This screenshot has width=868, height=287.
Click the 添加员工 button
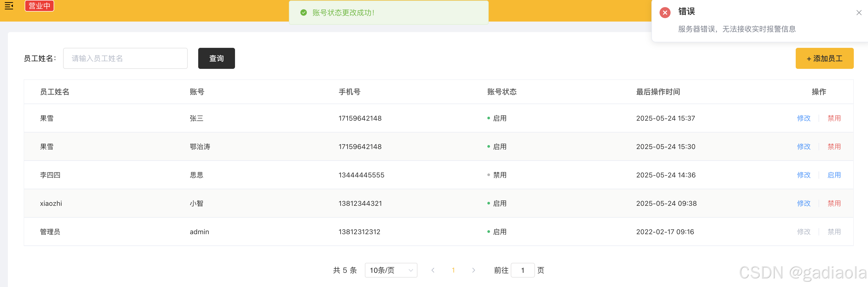click(x=824, y=58)
